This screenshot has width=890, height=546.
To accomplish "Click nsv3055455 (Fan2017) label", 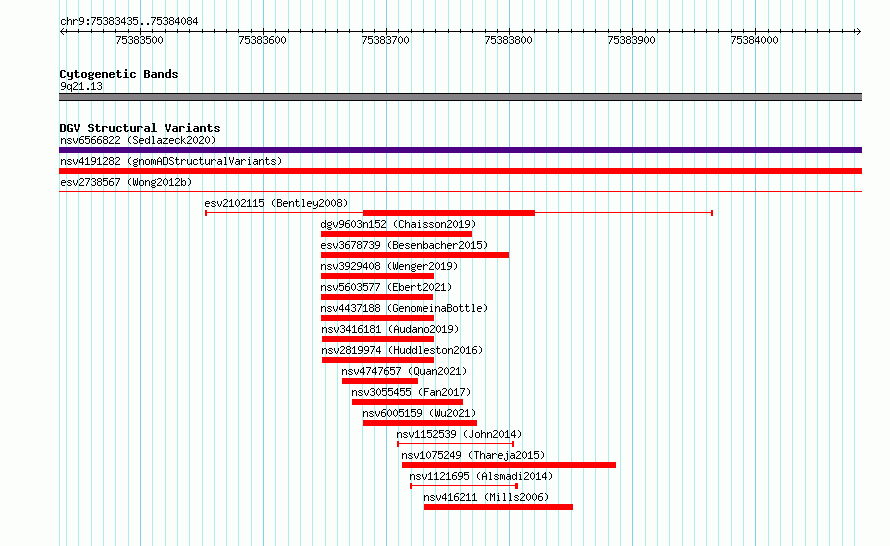I will [412, 392].
